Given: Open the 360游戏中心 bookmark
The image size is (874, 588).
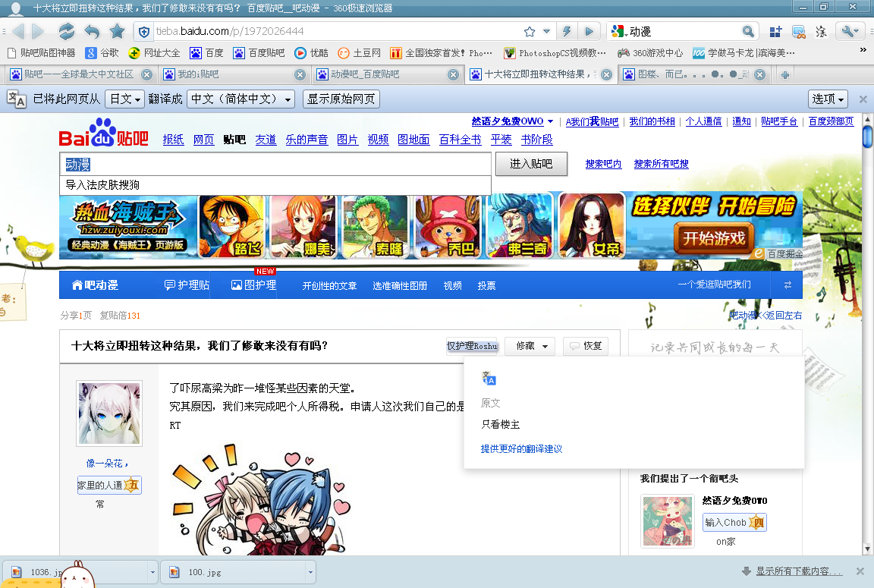Looking at the screenshot, I should pyautogui.click(x=650, y=53).
